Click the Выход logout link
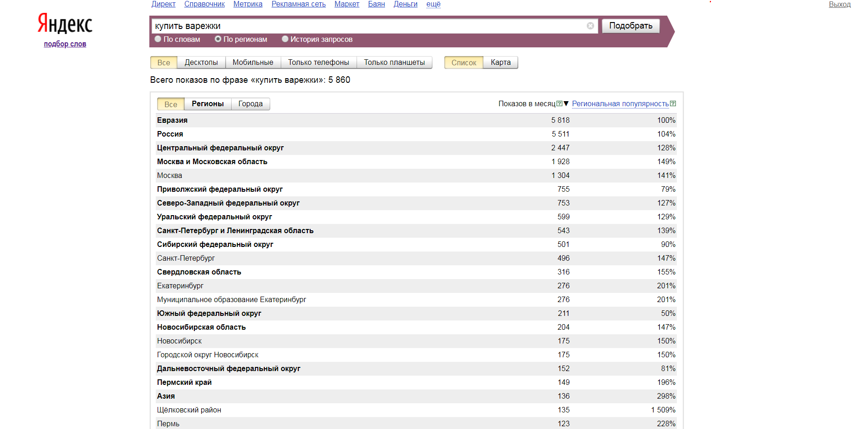868x429 pixels. (x=840, y=5)
